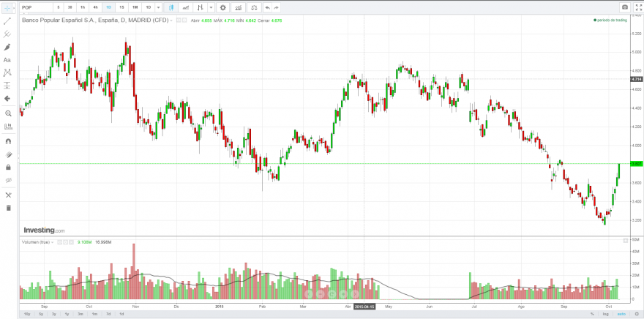This screenshot has width=644, height=319.
Task: Open the timeframe dropdown arrow after 1D
Action: 159,7
